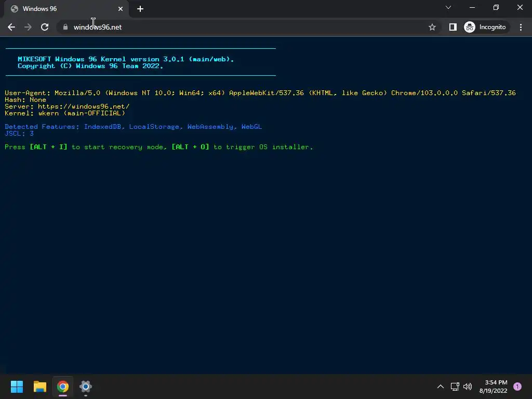Image resolution: width=532 pixels, height=399 pixels.
Task: Restore down the Chrome window
Action: coord(496,7)
